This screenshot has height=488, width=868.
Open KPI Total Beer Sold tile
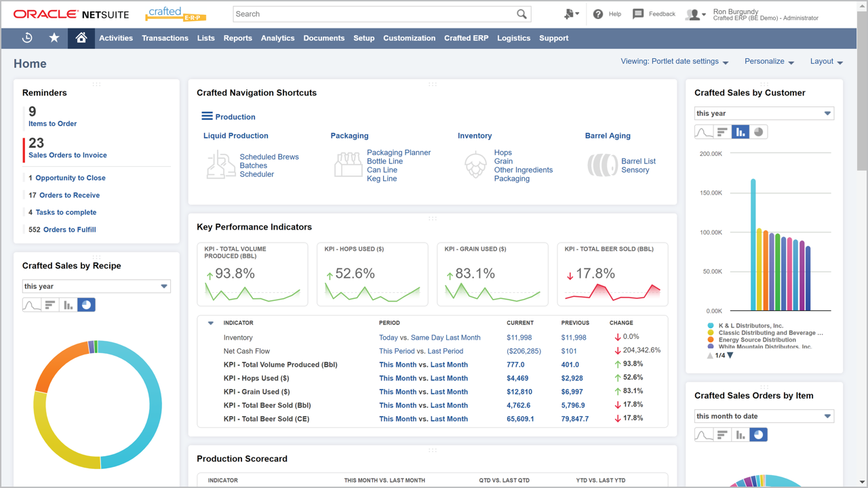(612, 274)
